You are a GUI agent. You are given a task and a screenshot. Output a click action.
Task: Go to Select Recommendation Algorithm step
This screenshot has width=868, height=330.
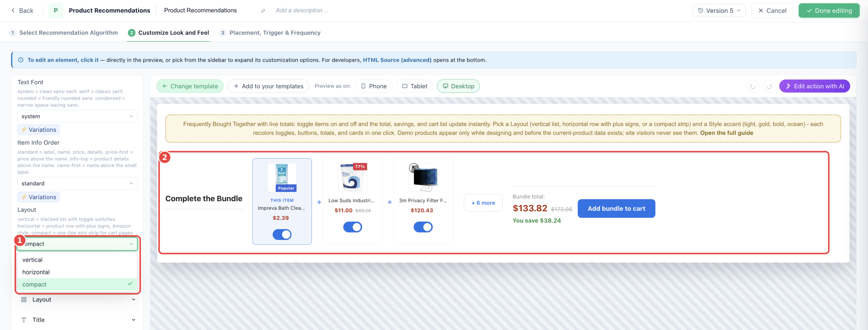pyautogui.click(x=63, y=33)
